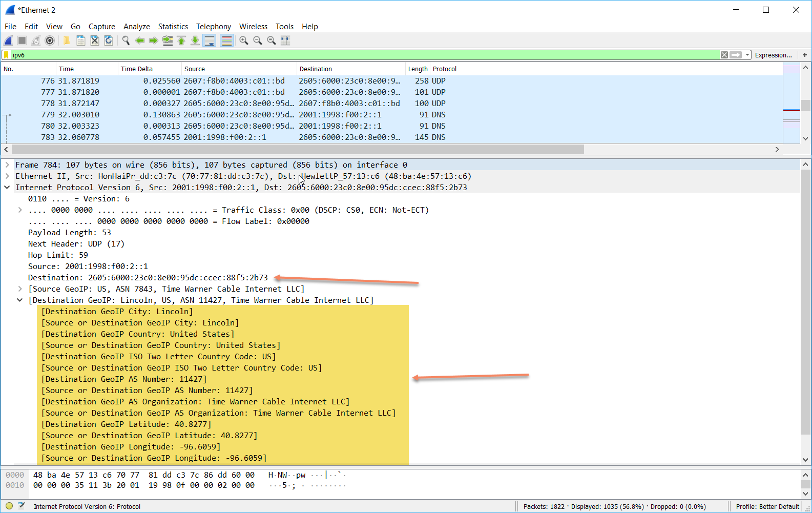This screenshot has width=812, height=513.
Task: Open the Telephony menu
Action: pyautogui.click(x=213, y=27)
